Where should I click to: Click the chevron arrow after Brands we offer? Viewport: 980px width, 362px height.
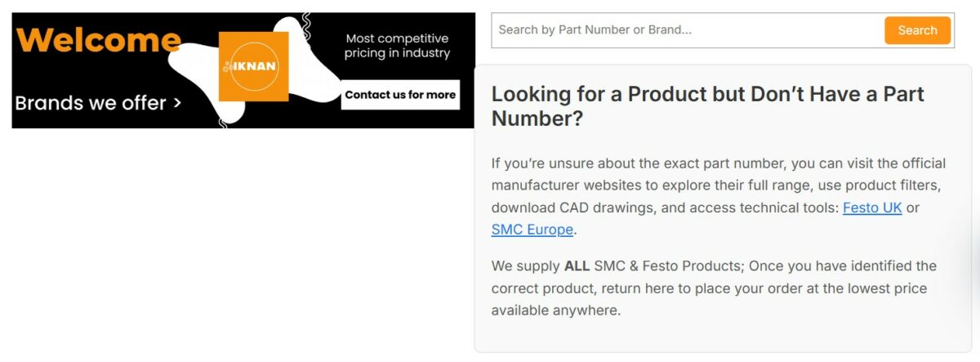176,104
